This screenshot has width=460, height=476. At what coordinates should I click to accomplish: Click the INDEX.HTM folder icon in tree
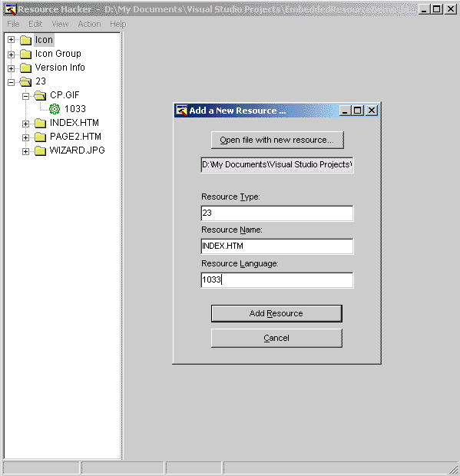40,123
